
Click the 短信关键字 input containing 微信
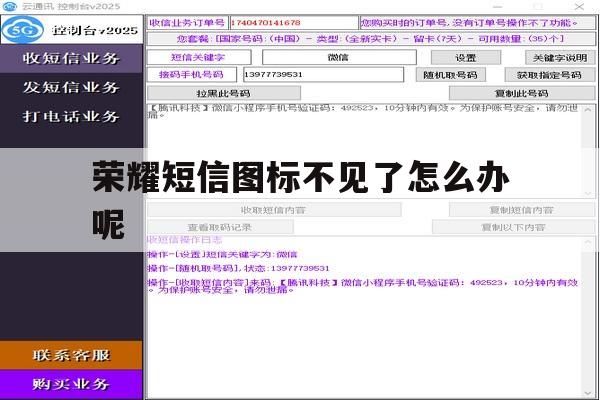click(339, 57)
